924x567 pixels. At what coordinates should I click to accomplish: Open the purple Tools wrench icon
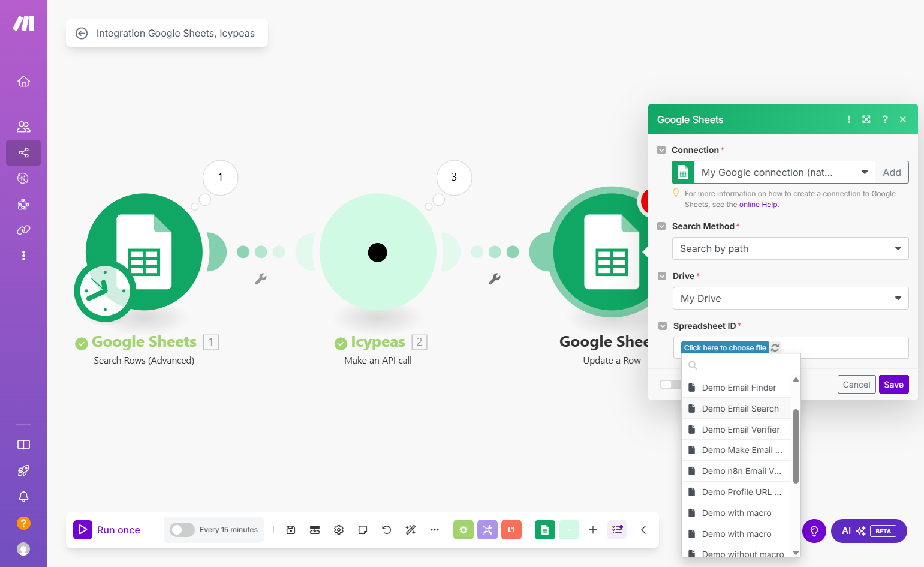(487, 530)
